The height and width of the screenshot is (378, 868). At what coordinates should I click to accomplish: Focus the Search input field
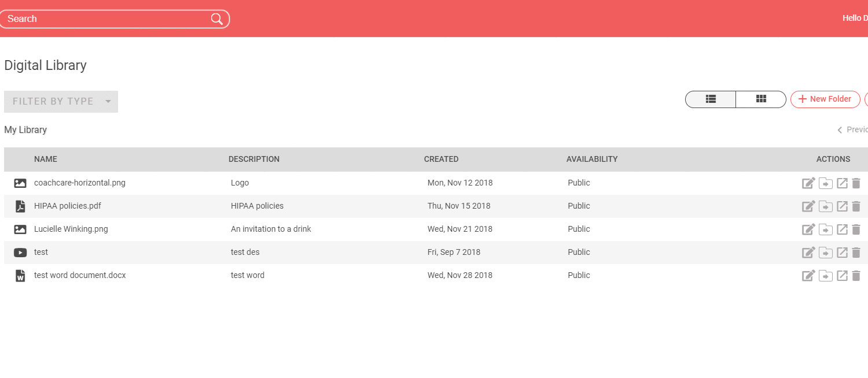[x=104, y=19]
